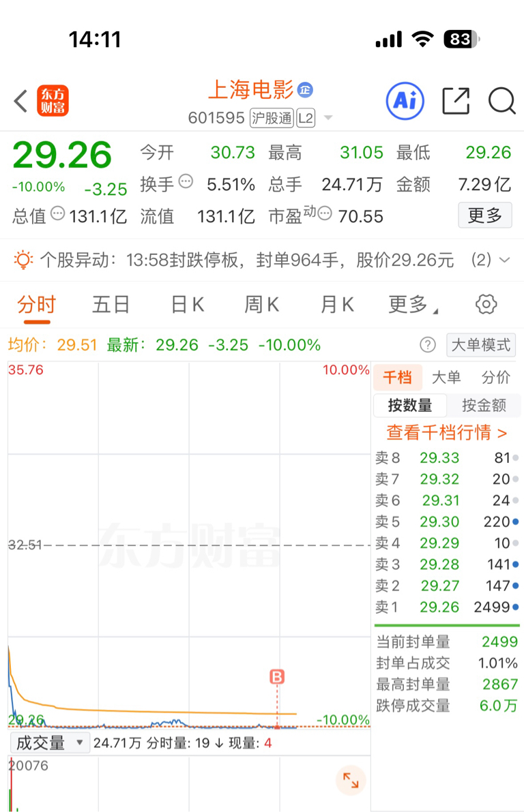
Task: Switch to the 周K tab
Action: (x=262, y=305)
